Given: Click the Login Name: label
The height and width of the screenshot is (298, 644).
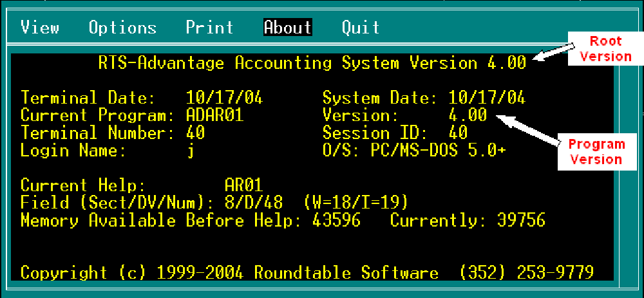Looking at the screenshot, I should (x=73, y=151).
